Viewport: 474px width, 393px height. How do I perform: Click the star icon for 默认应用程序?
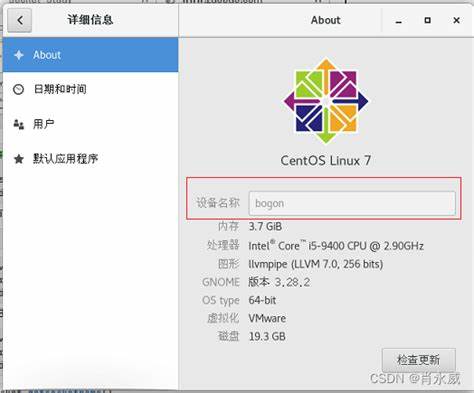19,159
